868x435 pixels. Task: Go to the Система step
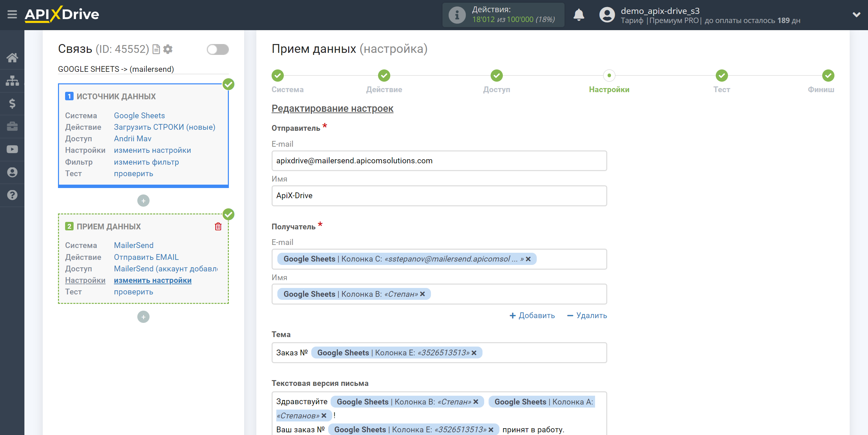click(x=278, y=76)
